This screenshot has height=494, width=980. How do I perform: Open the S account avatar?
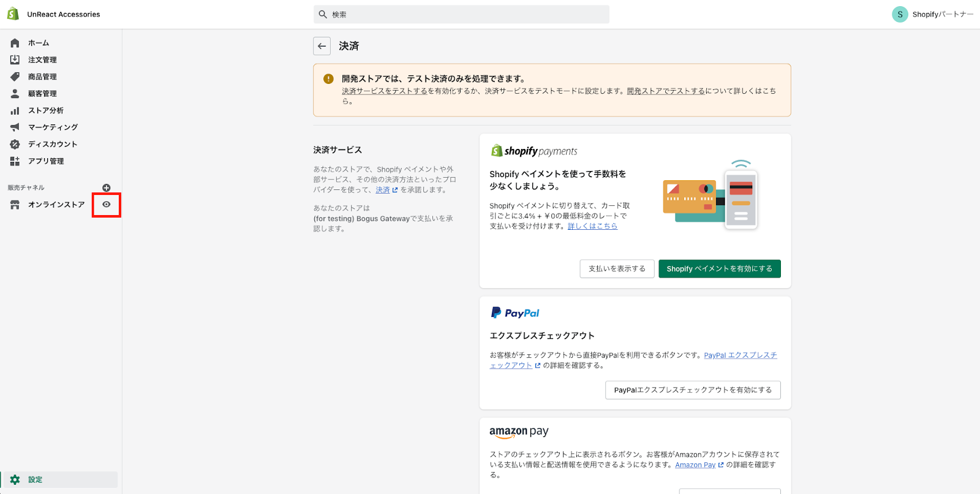click(900, 14)
